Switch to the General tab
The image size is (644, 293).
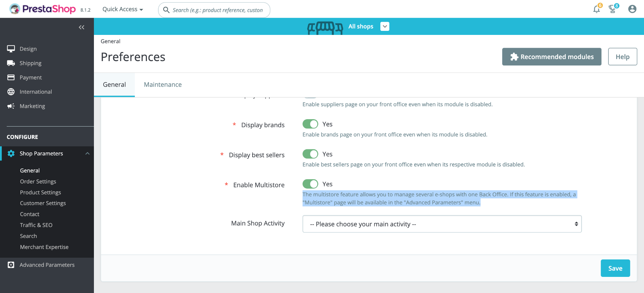(114, 85)
